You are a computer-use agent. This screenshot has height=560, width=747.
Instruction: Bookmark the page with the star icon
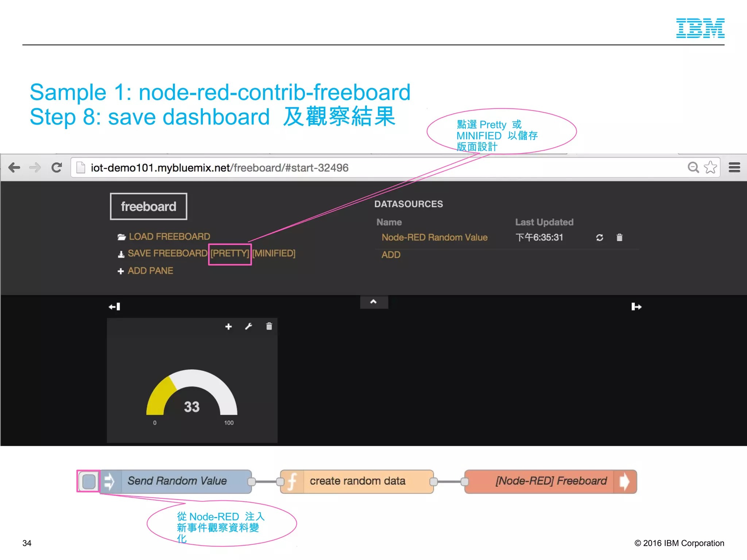click(710, 167)
